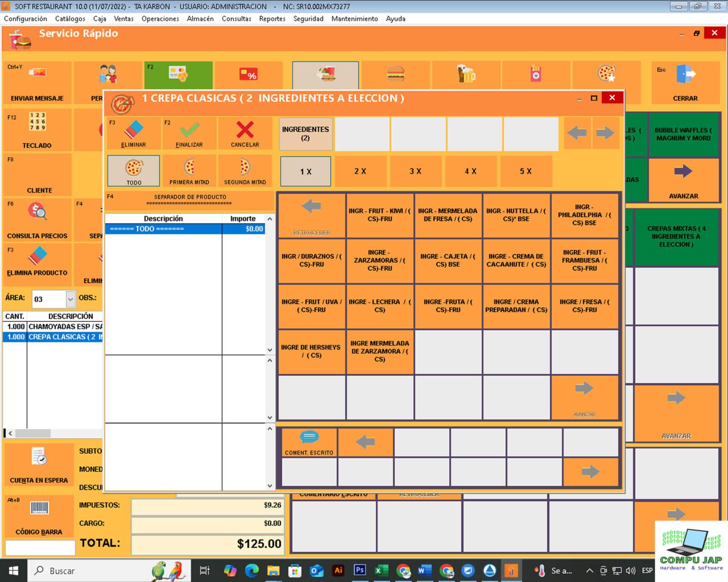Open Microsoft Edge from the taskbar

tap(252, 570)
